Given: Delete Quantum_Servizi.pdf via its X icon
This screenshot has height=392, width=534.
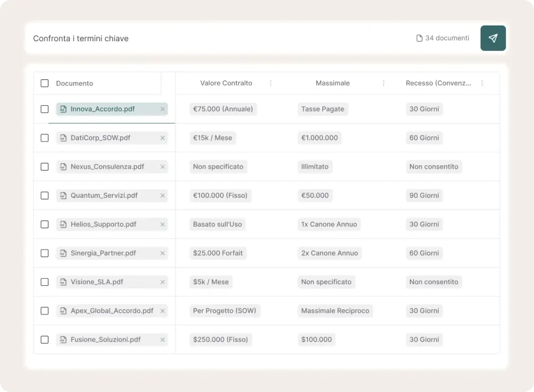Looking at the screenshot, I should pyautogui.click(x=162, y=196).
